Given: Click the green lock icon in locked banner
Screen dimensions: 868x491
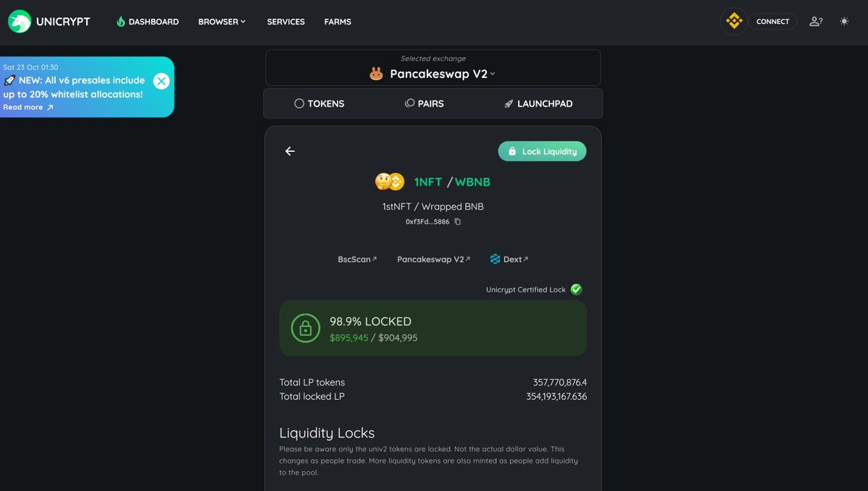Looking at the screenshot, I should [305, 328].
